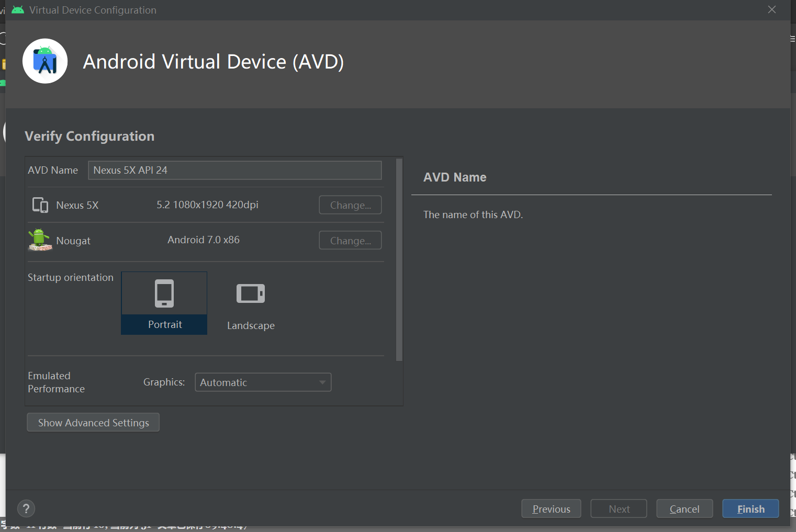This screenshot has height=532, width=796.
Task: Click the Nougat Android mascot icon
Action: click(40, 240)
